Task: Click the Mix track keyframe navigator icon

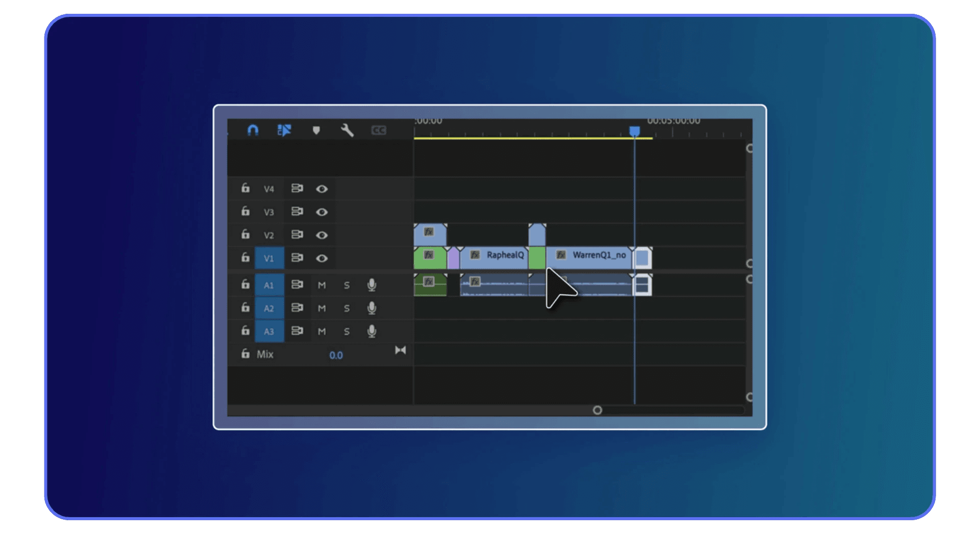Action: (401, 350)
